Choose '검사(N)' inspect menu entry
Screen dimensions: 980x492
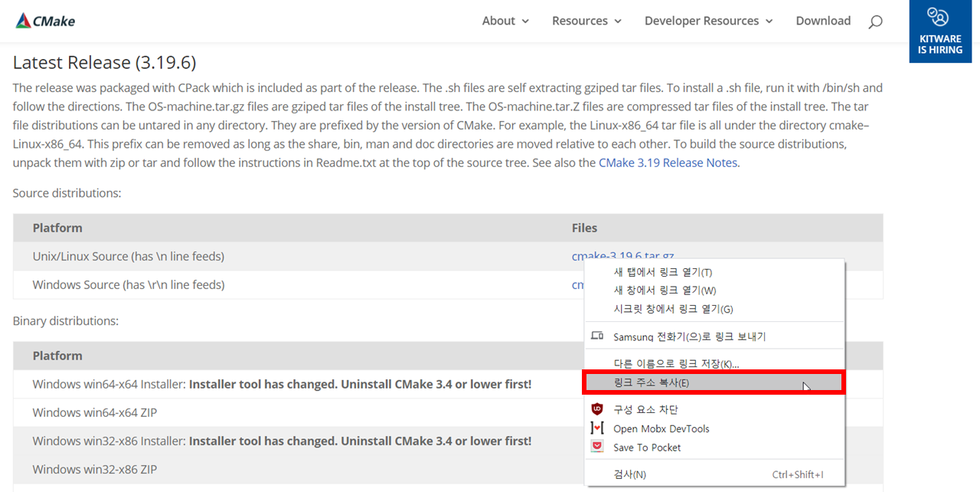pos(715,474)
